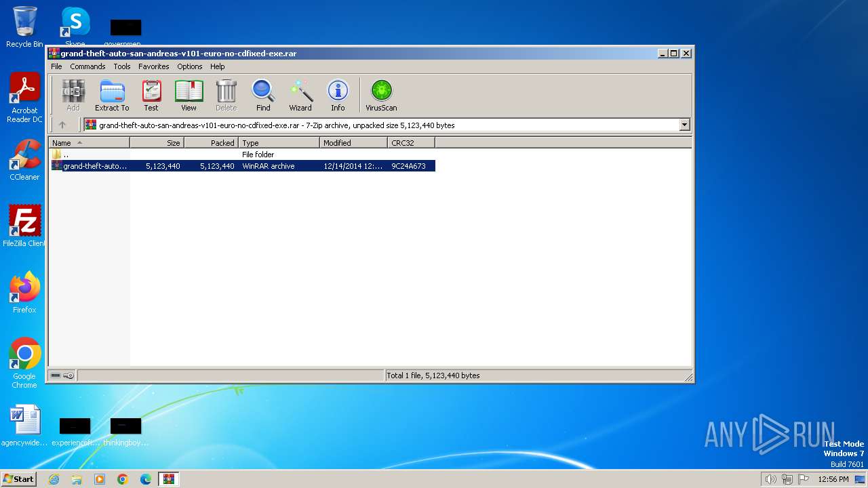Image resolution: width=868 pixels, height=488 pixels.
Task: Click the Add toolbar icon
Action: click(x=73, y=95)
